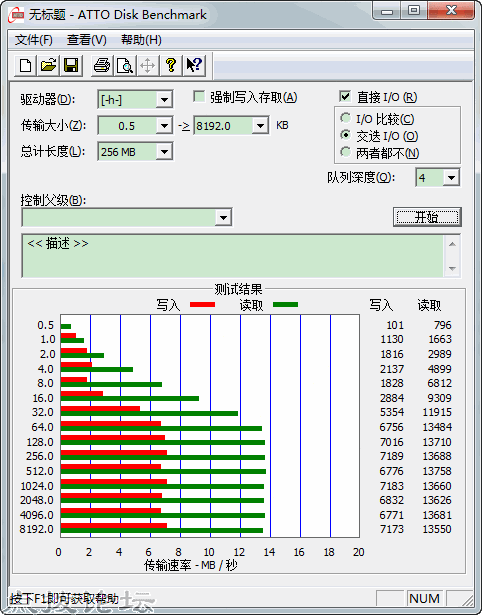Image resolution: width=482 pixels, height=615 pixels.
Task: Click description box scroll down arrow
Action: [x=452, y=268]
